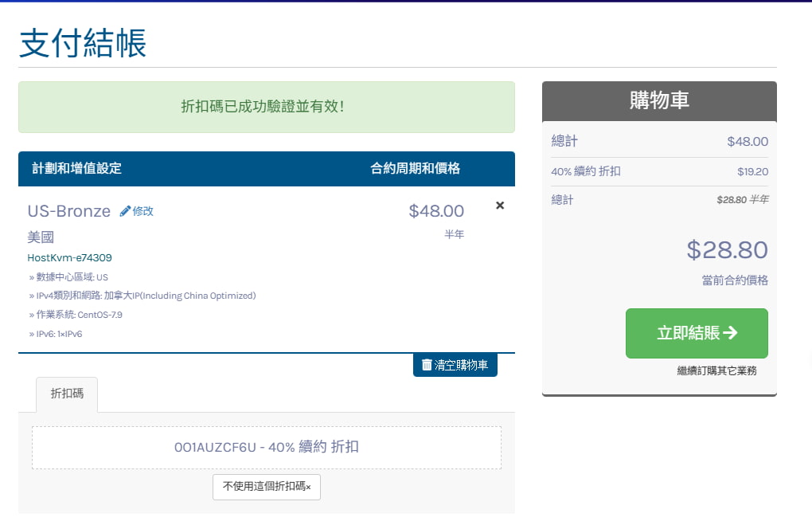This screenshot has height=529, width=812.
Task: Click the $28.80 current contract price
Action: pyautogui.click(x=727, y=250)
